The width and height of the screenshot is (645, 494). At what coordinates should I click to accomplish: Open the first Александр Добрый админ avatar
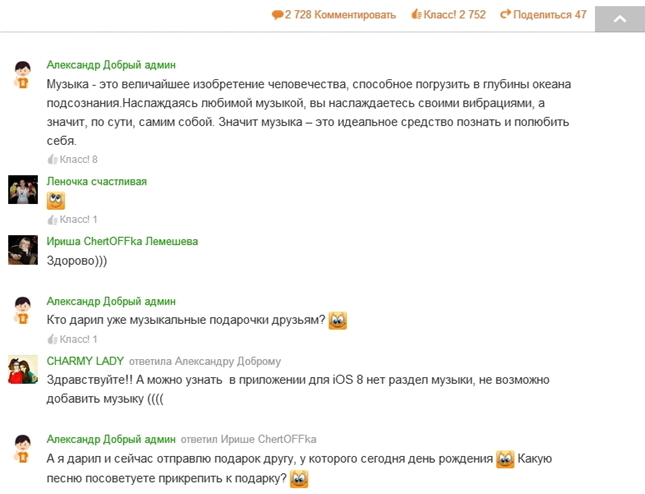23,75
